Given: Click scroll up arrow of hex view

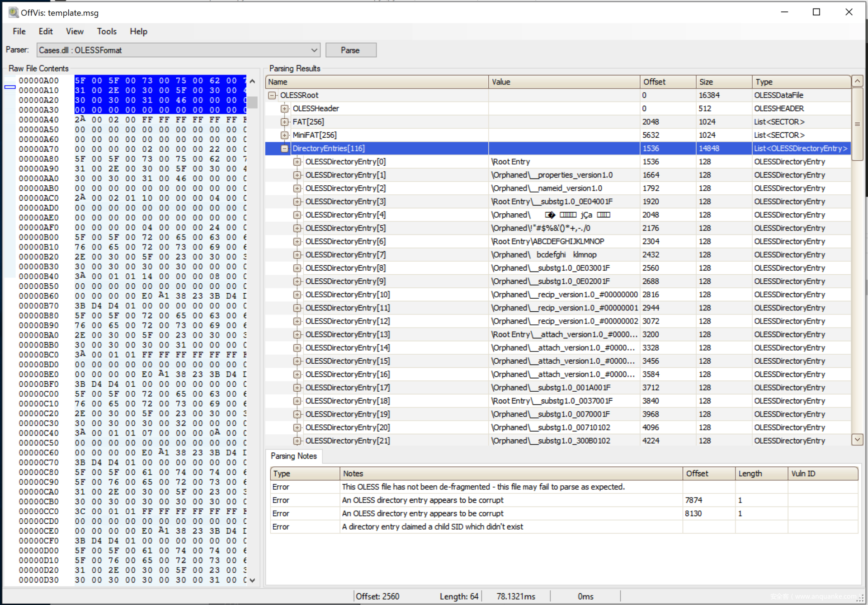Looking at the screenshot, I should coord(252,81).
